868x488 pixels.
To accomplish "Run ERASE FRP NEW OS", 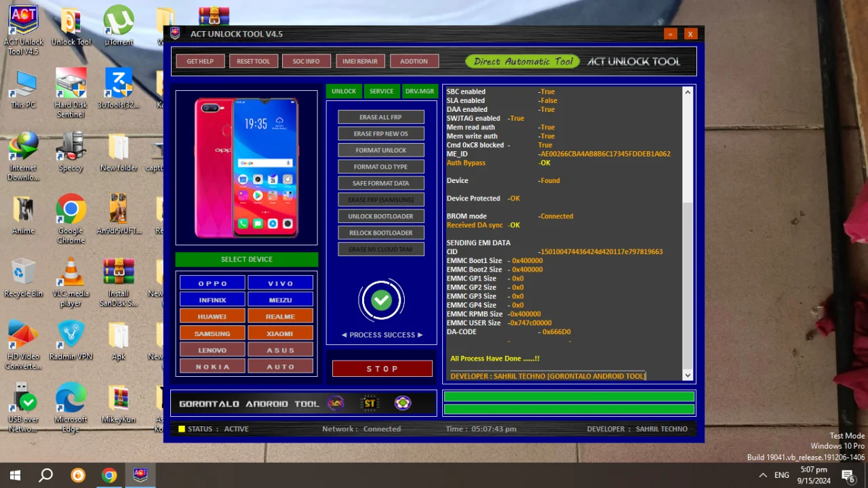I will (x=381, y=134).
